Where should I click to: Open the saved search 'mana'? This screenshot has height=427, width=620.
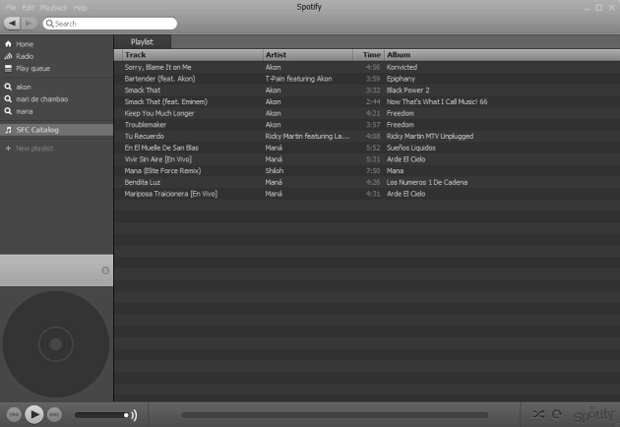pyautogui.click(x=24, y=111)
